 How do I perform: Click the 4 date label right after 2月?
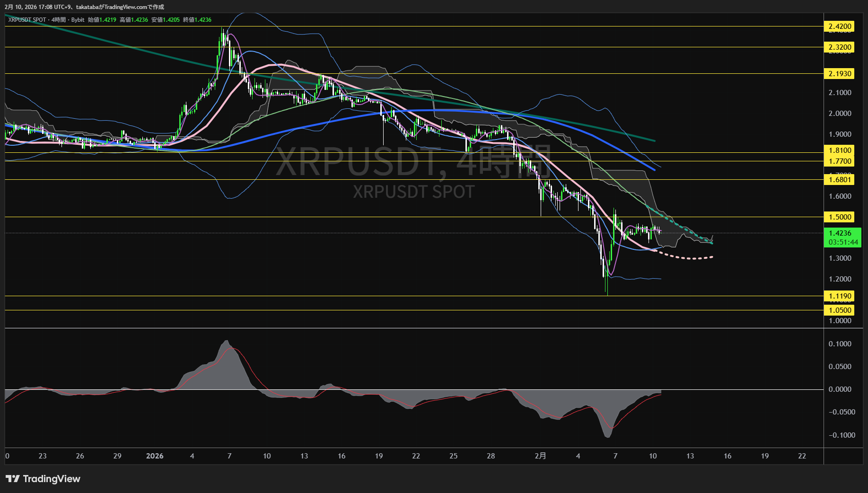click(578, 456)
